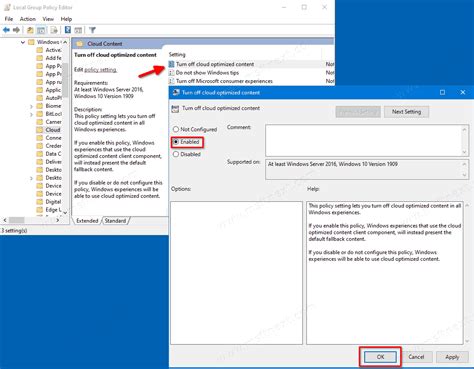Click the Up one level folder icon
The image size is (474, 369).
click(30, 30)
